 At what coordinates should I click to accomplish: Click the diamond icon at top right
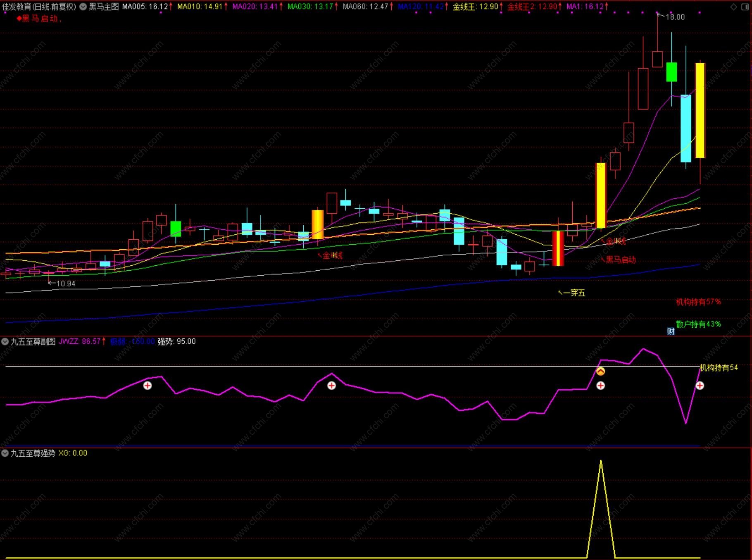click(x=733, y=7)
